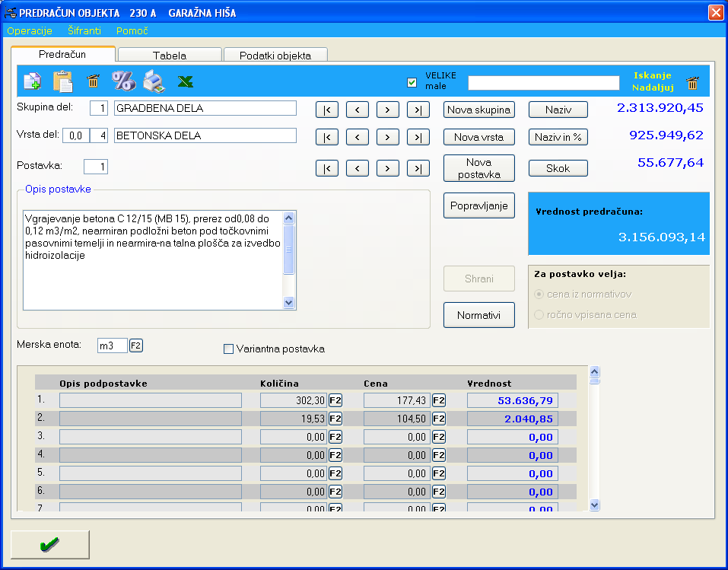Enable the Variantna postavka checkbox
The height and width of the screenshot is (570, 728).
click(228, 349)
